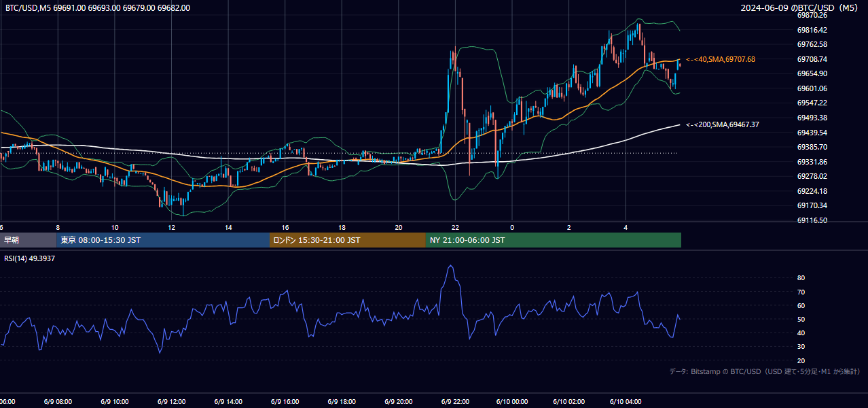This screenshot has height=408, width=868.
Task: Click price axis value 69439.54
Action: [x=812, y=133]
